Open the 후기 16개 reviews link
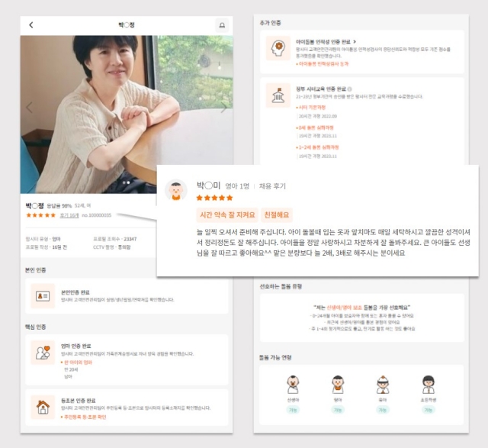488x448 pixels. (x=69, y=215)
